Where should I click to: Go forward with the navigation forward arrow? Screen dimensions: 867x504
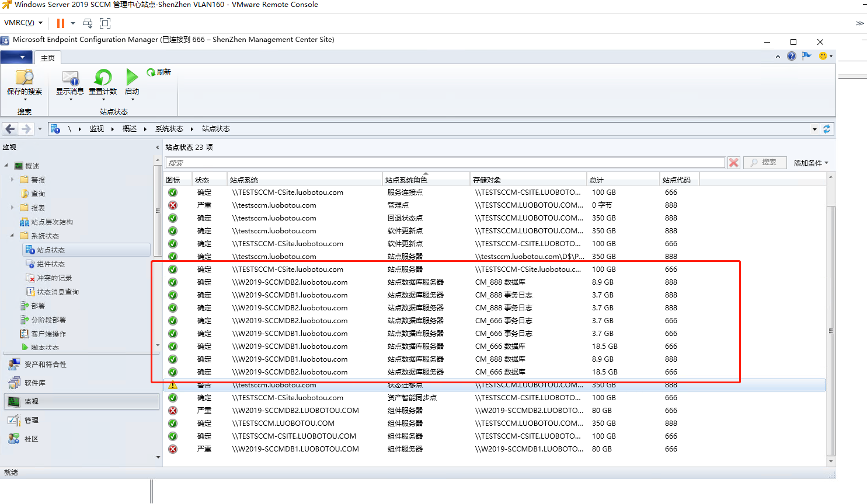point(26,129)
